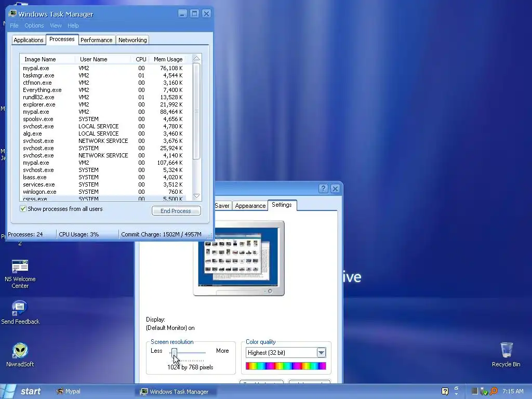
Task: Click the Screen resolution slider handle
Action: point(174,353)
